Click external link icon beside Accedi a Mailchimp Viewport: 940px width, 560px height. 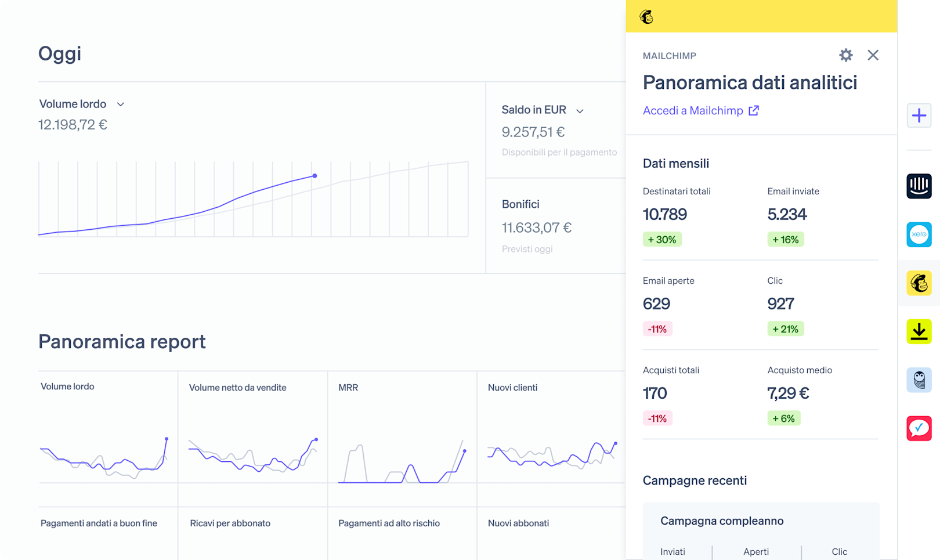753,110
